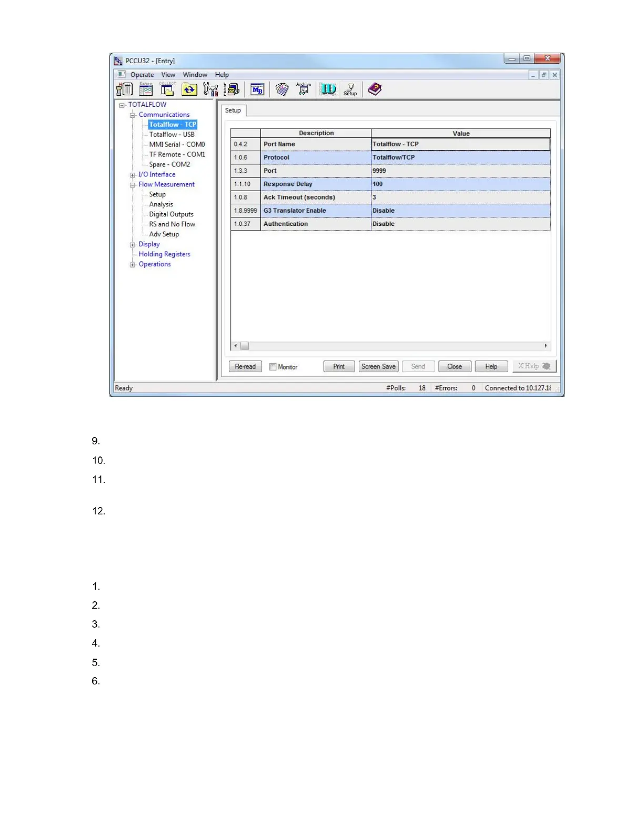The height and width of the screenshot is (834, 644).
Task: Click the Port value field 9999
Action: tap(460, 171)
